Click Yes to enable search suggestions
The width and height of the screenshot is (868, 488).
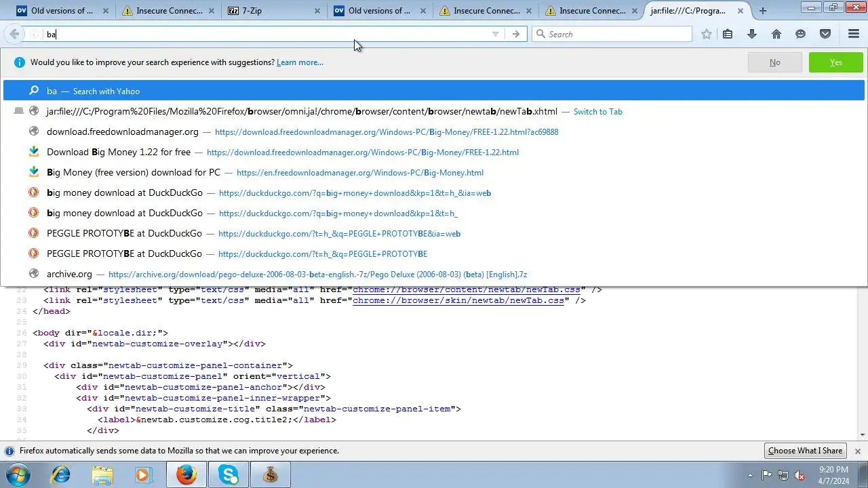(836, 62)
